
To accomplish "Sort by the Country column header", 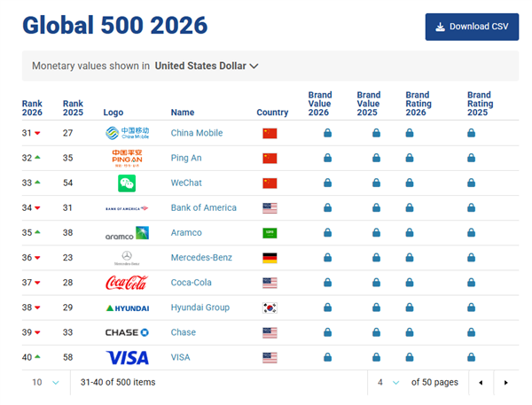I will click(272, 113).
